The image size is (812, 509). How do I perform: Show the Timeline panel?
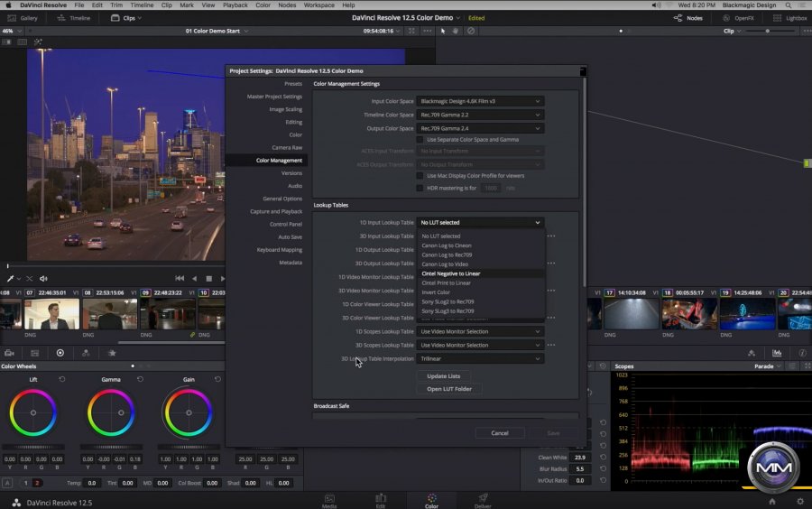[74, 18]
